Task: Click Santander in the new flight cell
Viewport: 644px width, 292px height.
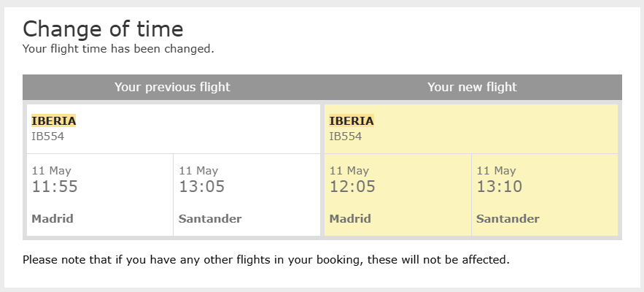Action: point(508,219)
